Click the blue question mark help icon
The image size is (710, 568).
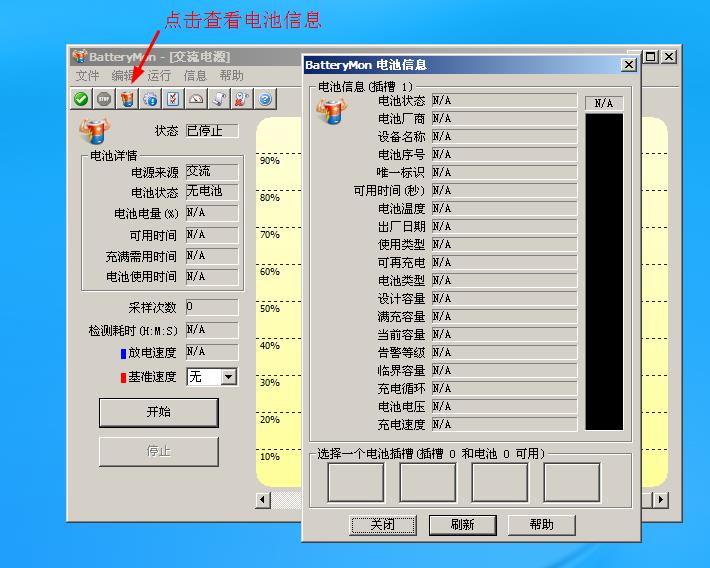[x=265, y=99]
